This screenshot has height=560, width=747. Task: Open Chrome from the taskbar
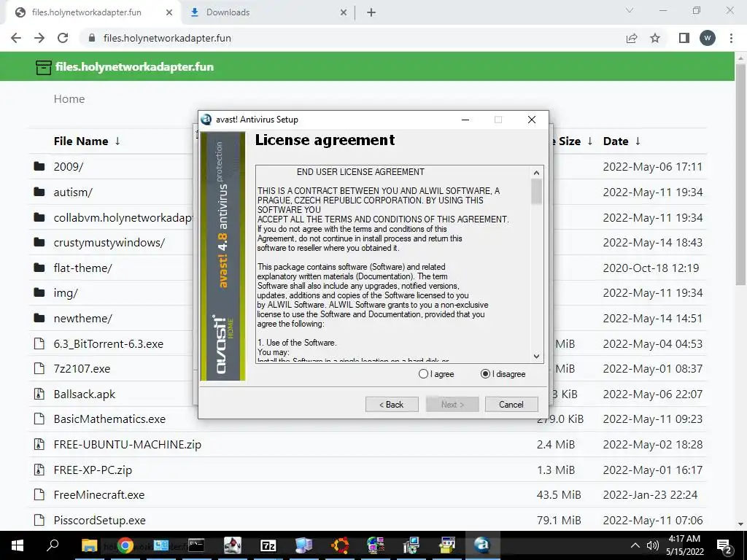pos(125,545)
